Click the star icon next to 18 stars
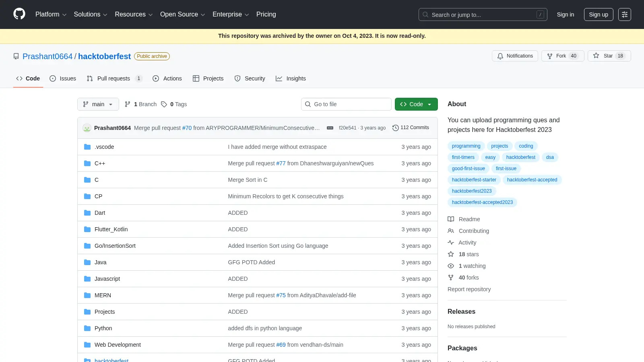Image resolution: width=644 pixels, height=362 pixels. 451,254
